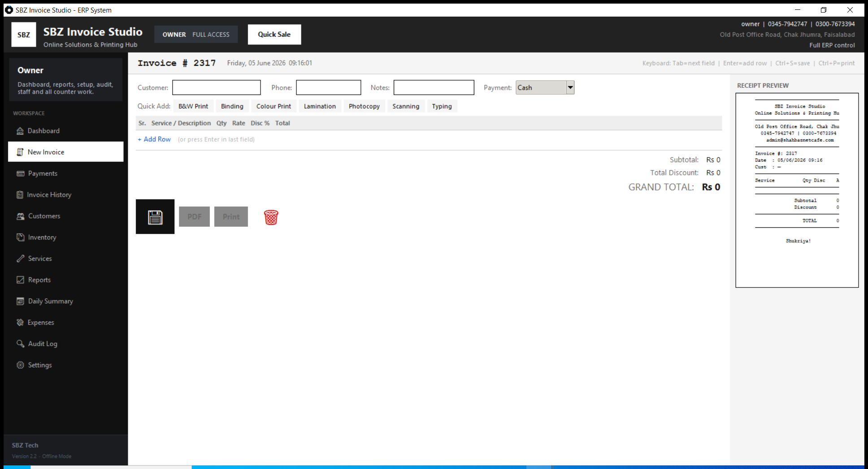This screenshot has width=868, height=469.
Task: Click the PDF export button
Action: (x=194, y=217)
